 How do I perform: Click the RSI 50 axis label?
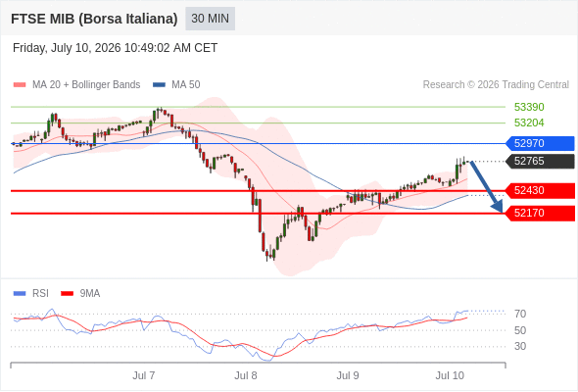(520, 330)
